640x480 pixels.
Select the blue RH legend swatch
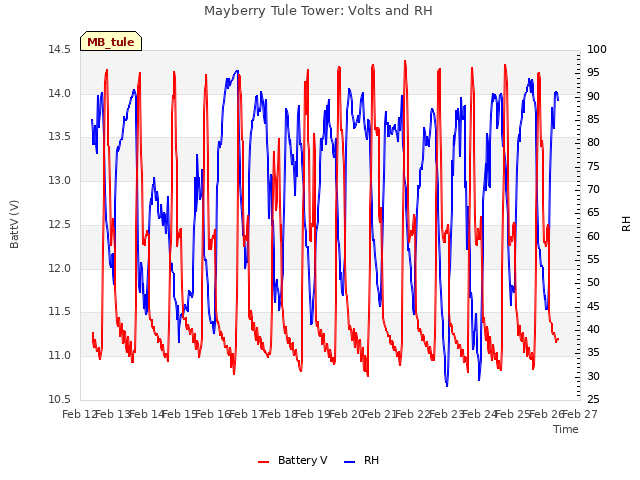click(x=350, y=462)
